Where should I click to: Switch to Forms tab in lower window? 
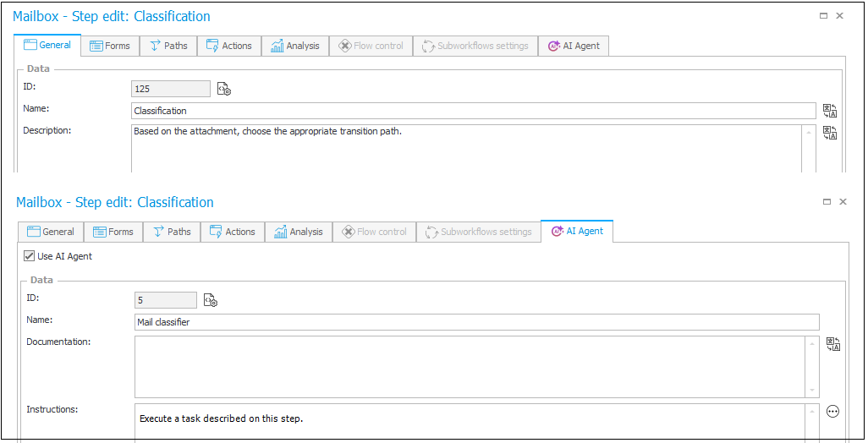point(113,232)
